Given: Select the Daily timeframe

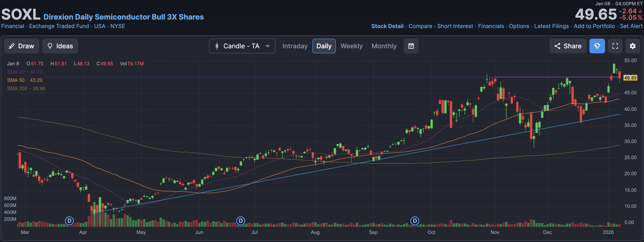Looking at the screenshot, I should point(324,46).
